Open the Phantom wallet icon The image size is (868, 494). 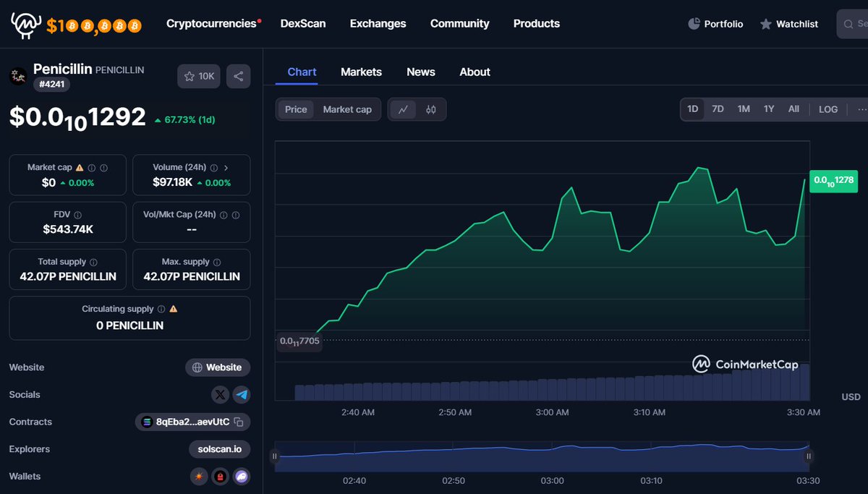pyautogui.click(x=240, y=477)
